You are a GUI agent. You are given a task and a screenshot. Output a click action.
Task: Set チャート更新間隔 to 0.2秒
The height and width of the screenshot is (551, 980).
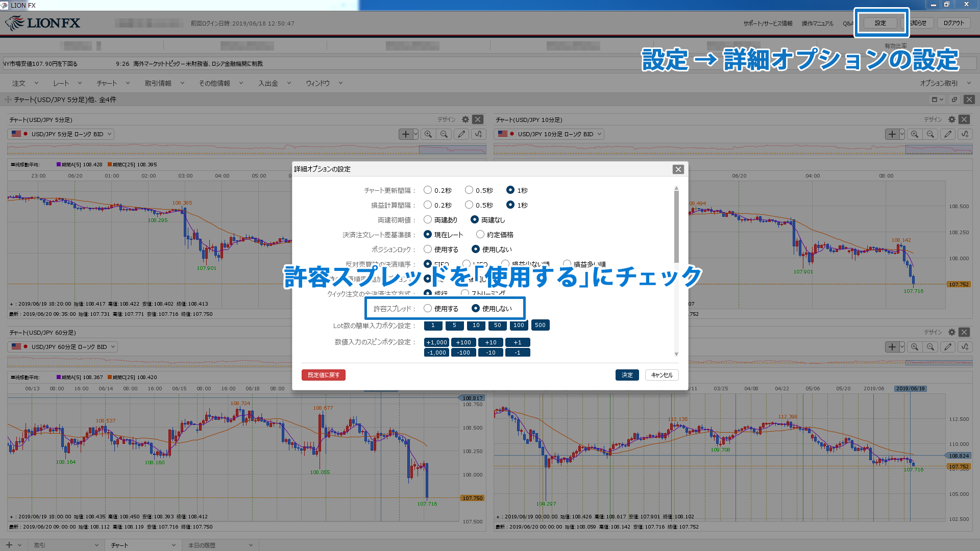point(428,190)
